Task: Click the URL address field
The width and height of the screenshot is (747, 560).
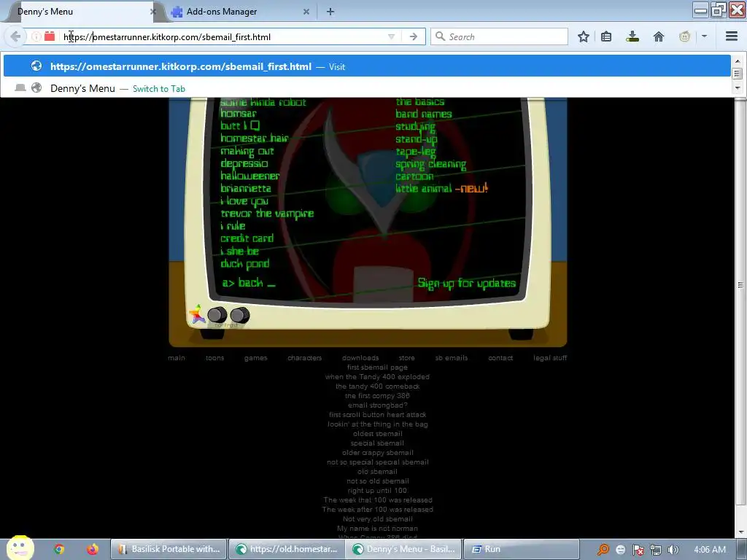Action: (224, 36)
